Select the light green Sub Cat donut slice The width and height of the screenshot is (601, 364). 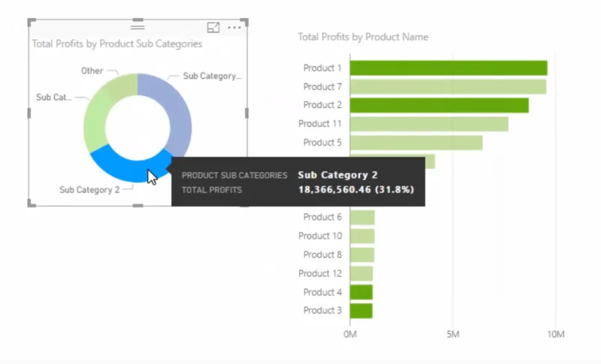(95, 122)
